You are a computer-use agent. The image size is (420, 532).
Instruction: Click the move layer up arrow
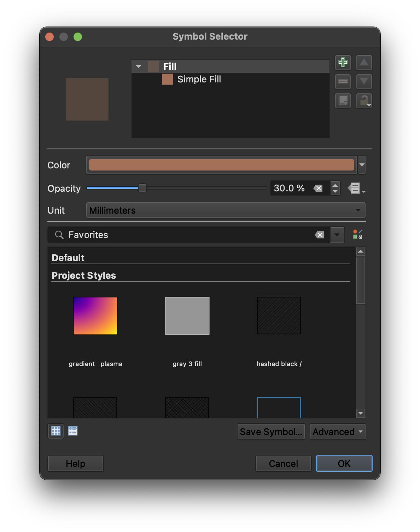pyautogui.click(x=364, y=63)
